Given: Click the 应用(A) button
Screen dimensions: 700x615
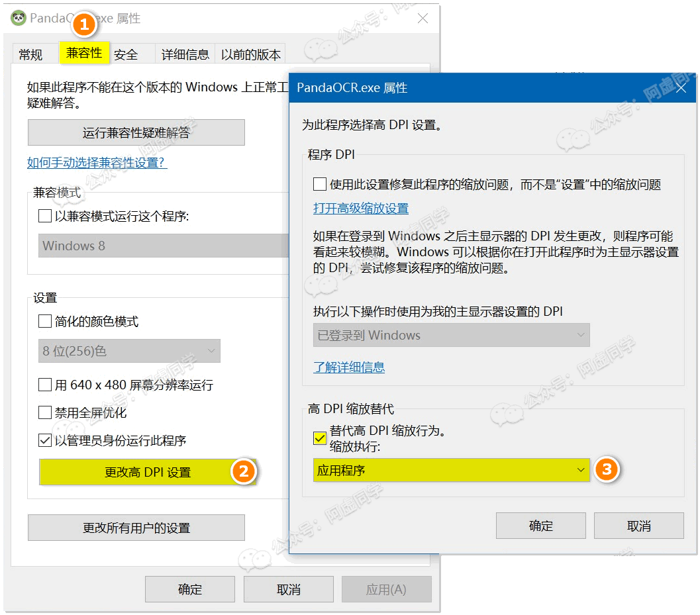Looking at the screenshot, I should click(387, 590).
